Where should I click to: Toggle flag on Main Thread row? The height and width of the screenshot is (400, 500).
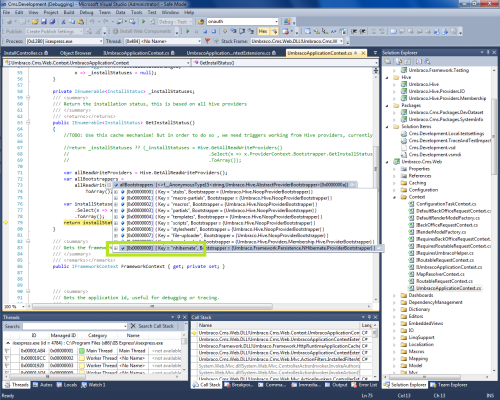[x=7, y=351]
